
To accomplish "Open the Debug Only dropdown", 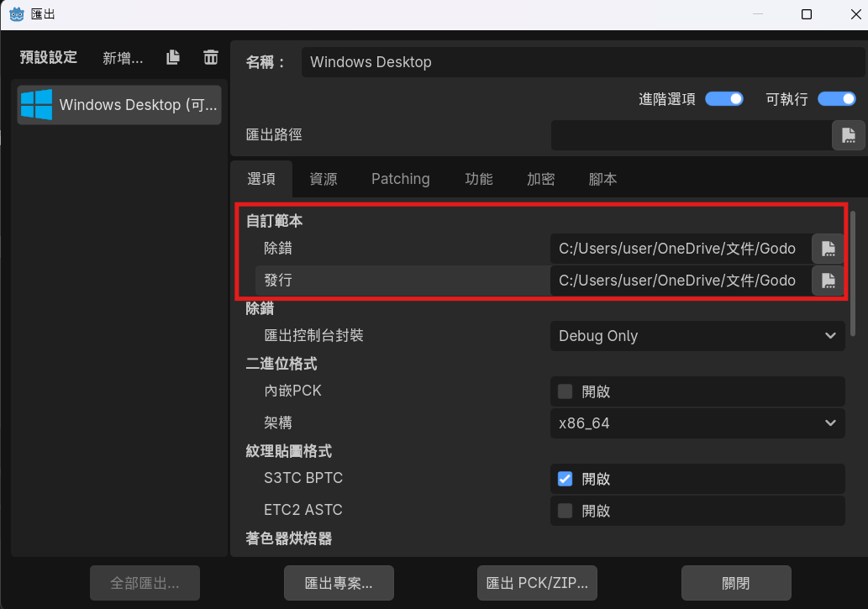I will [x=697, y=336].
